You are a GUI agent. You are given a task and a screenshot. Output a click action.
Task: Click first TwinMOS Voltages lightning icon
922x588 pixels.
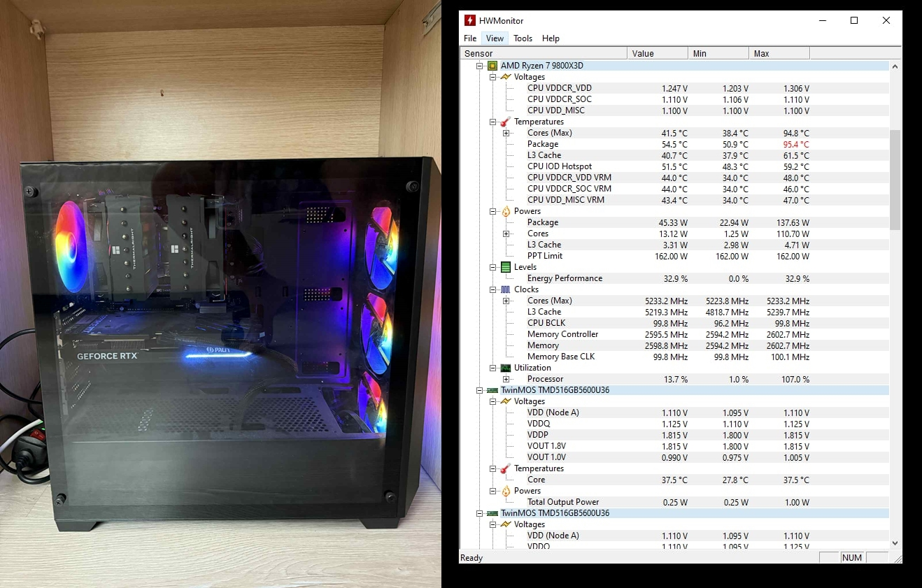(x=506, y=401)
